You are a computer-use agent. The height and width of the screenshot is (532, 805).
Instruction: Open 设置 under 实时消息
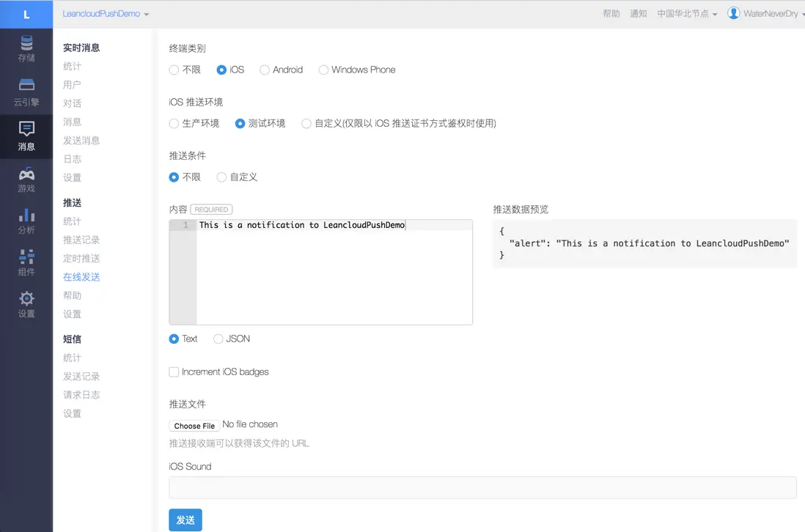point(72,177)
